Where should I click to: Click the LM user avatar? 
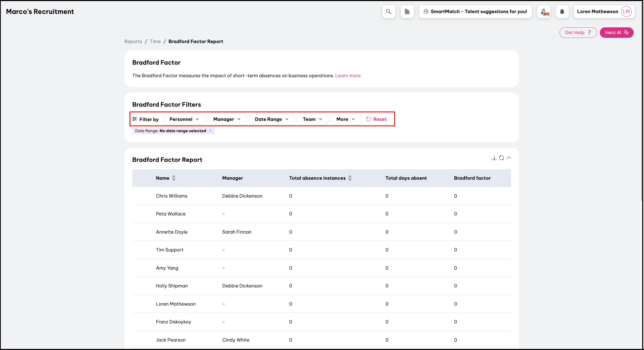626,12
